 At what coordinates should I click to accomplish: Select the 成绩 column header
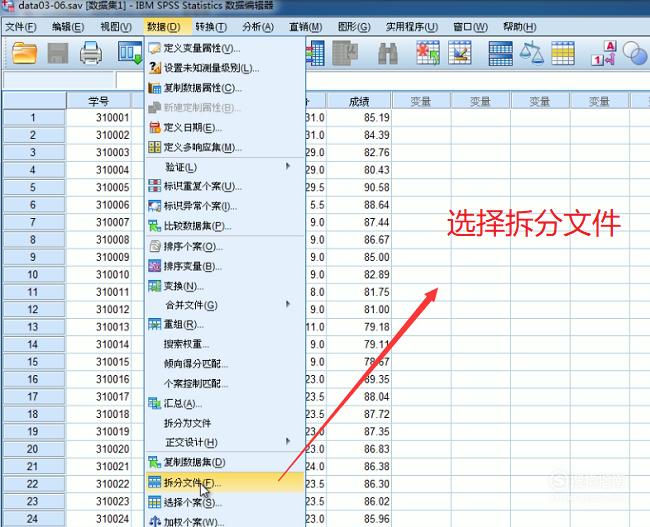pos(359,102)
